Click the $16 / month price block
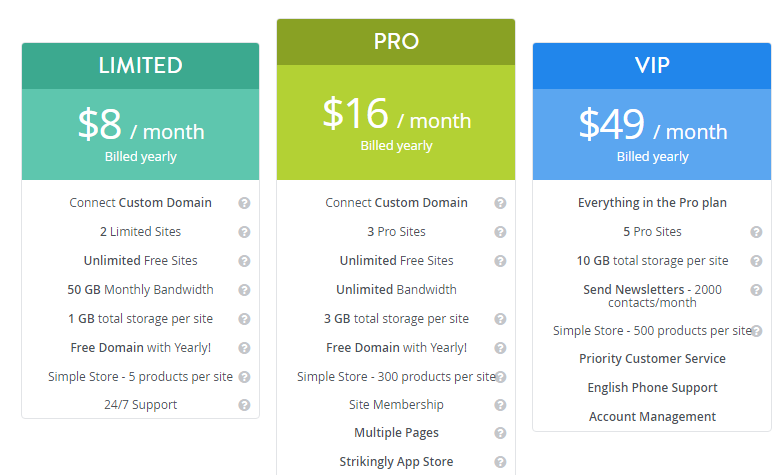Screen dimensions: 781x475 tap(396, 122)
